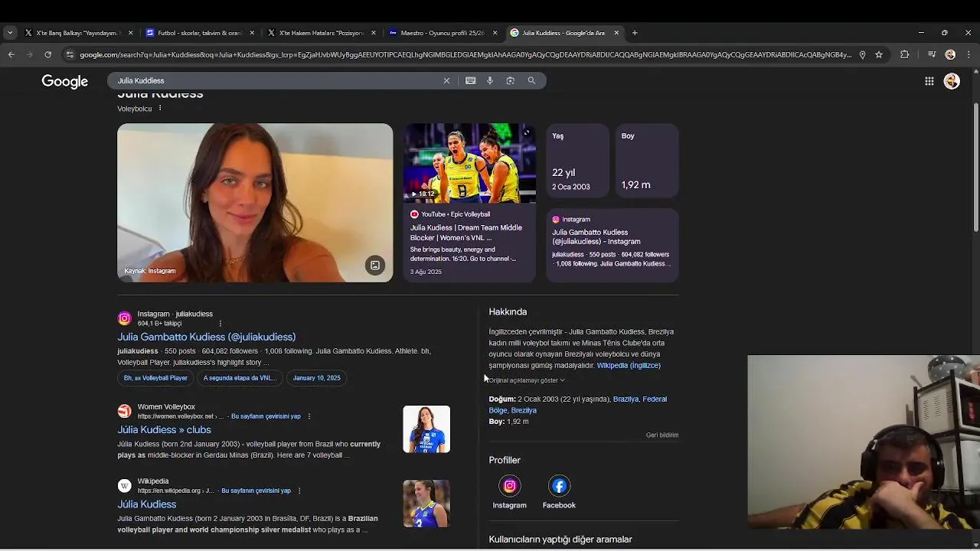980x551 pixels.
Task: Open Chrome three-dot menu
Action: pyautogui.click(x=969, y=54)
